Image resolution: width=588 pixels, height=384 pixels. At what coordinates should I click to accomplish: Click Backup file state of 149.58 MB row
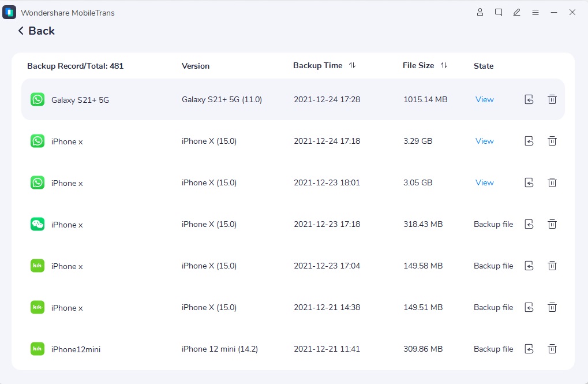[493, 266]
